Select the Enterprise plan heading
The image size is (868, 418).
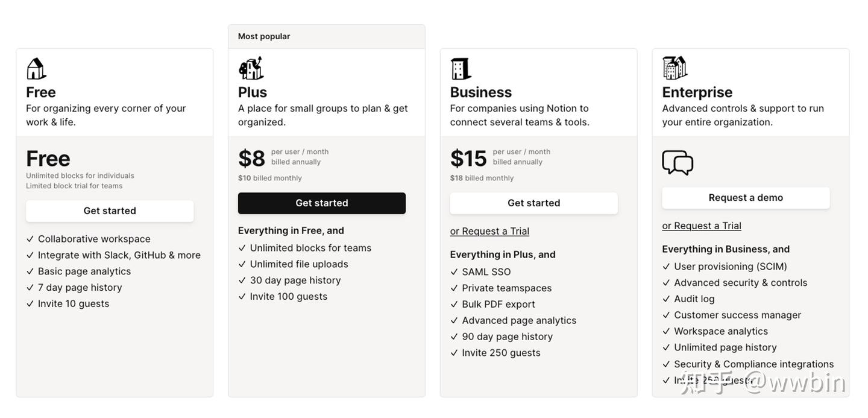click(697, 92)
